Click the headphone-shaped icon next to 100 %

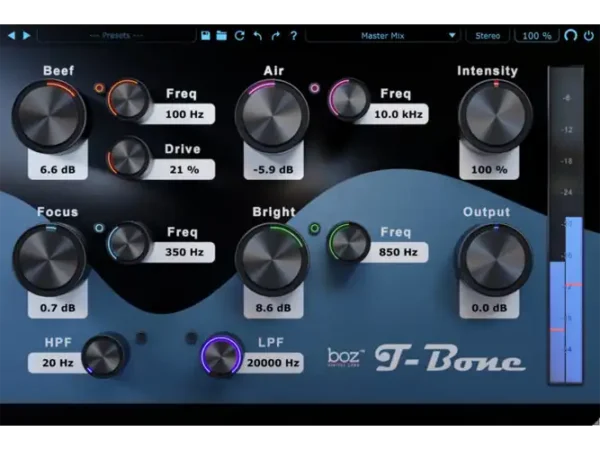(x=571, y=36)
